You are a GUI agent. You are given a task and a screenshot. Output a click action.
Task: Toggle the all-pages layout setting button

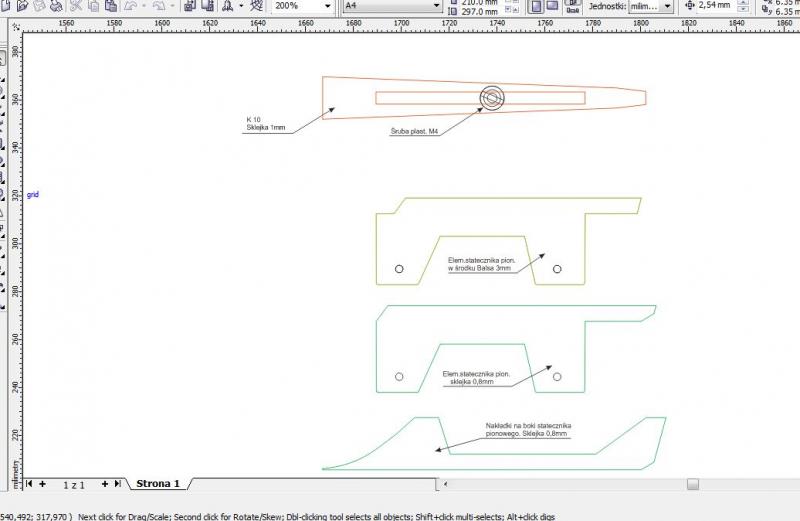(x=572, y=5)
